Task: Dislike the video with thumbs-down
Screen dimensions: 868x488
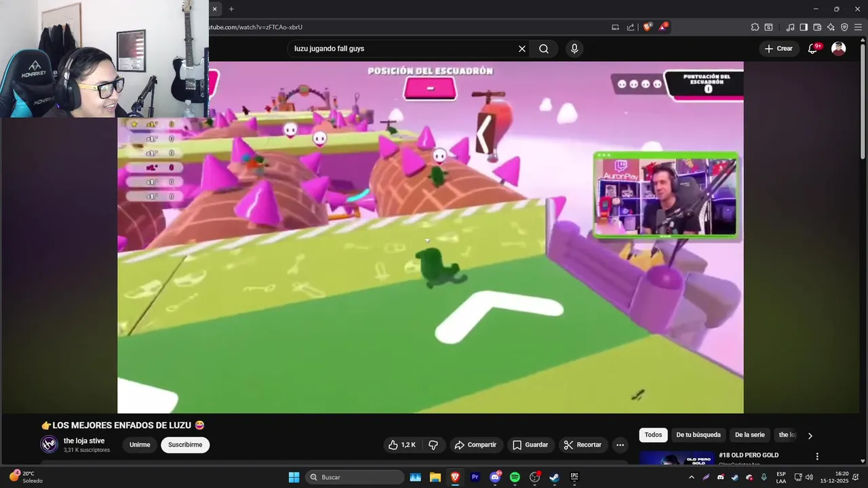Action: coord(433,445)
